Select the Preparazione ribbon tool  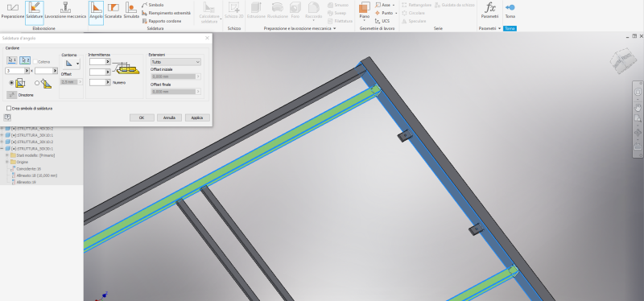pos(12,11)
